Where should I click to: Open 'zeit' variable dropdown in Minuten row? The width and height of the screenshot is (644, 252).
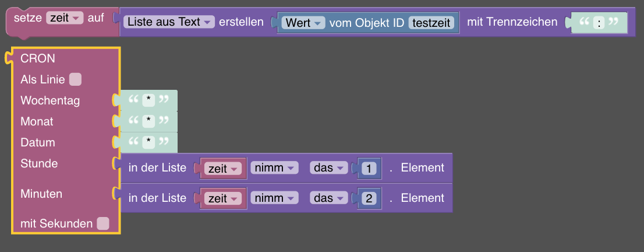click(x=224, y=198)
